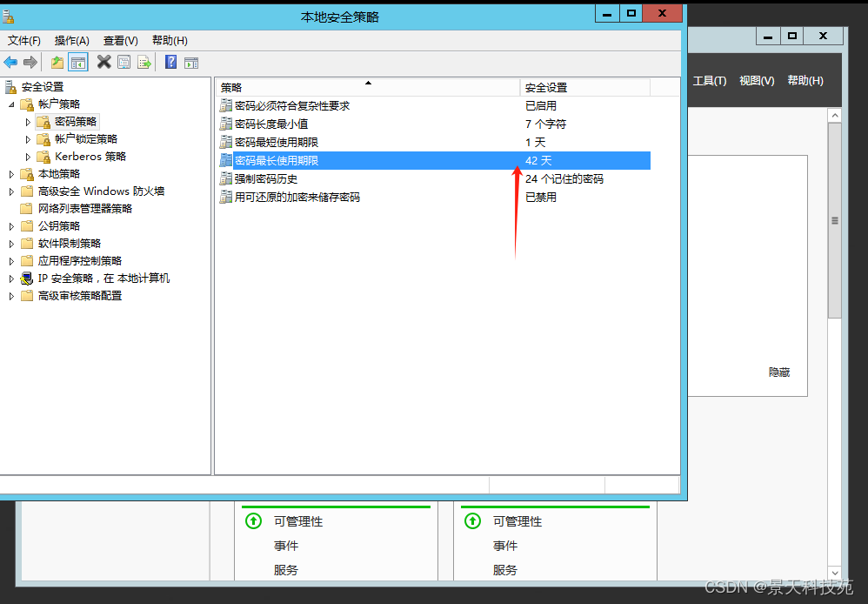The height and width of the screenshot is (604, 868).
Task: Click the folder icon for 公钥策略
Action: pyautogui.click(x=27, y=226)
